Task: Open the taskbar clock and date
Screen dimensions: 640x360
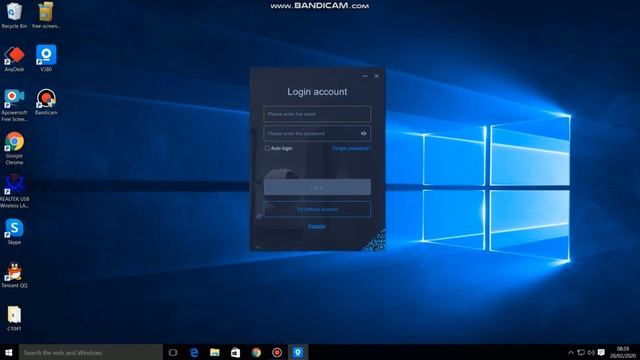Action: pos(622,352)
